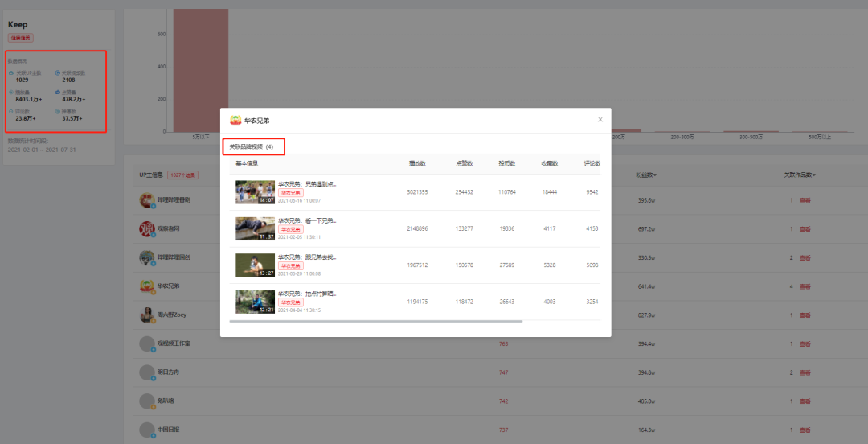
Task: Click the coin count 27589
Action: point(507,265)
